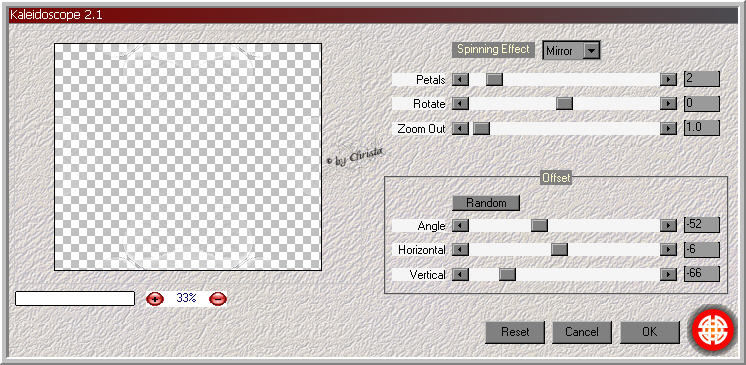The image size is (746, 365).
Task: Increase Vertical offset with right arrow
Action: 668,274
